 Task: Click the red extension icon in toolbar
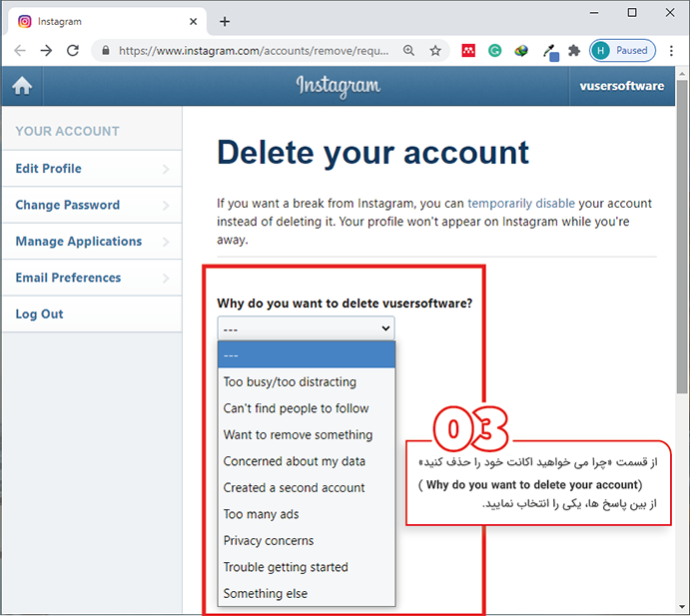point(468,51)
